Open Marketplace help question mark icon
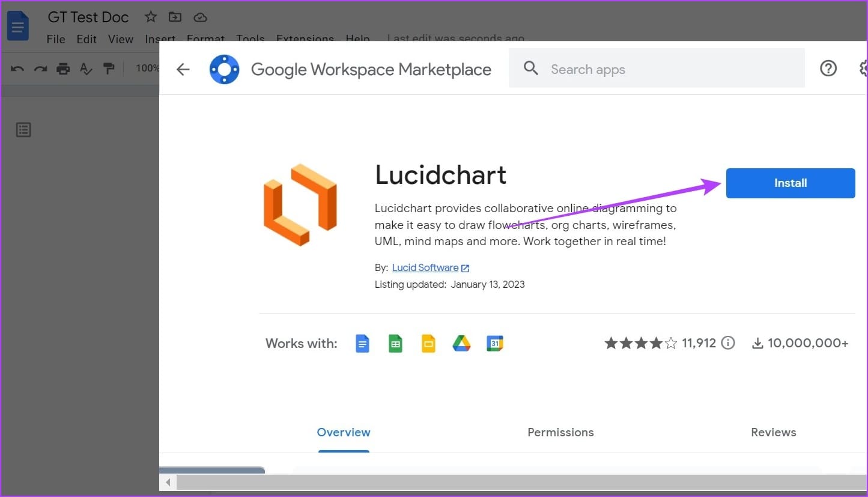 (828, 69)
